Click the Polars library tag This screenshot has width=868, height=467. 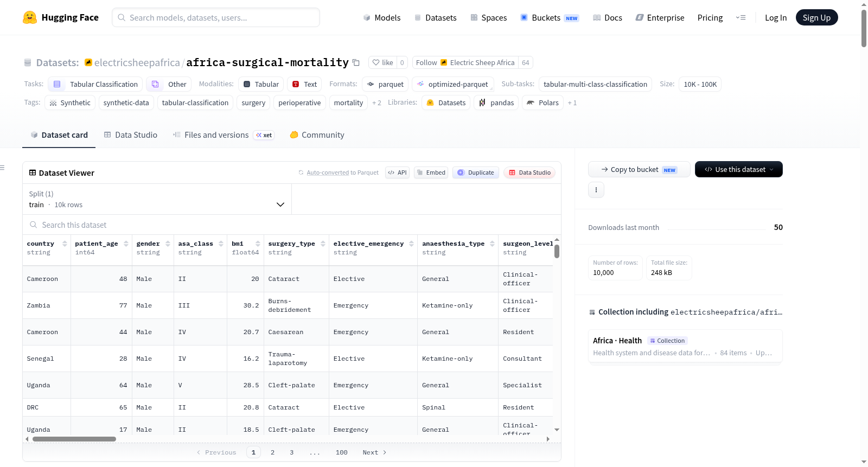[x=542, y=103]
